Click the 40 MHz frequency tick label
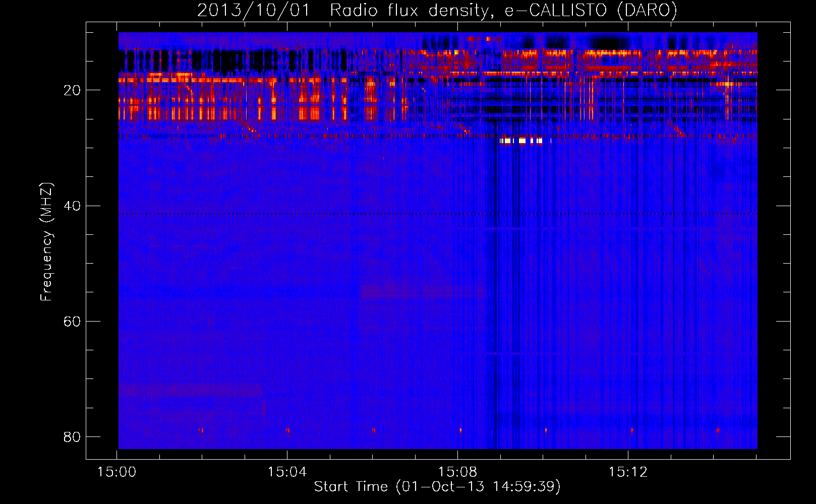Viewport: 816px width, 504px height. tap(72, 206)
